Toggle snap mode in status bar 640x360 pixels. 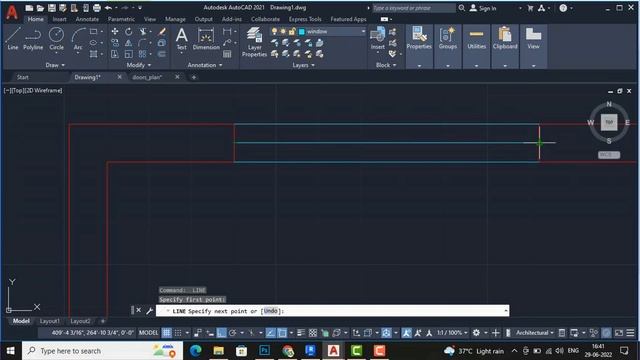178,333
